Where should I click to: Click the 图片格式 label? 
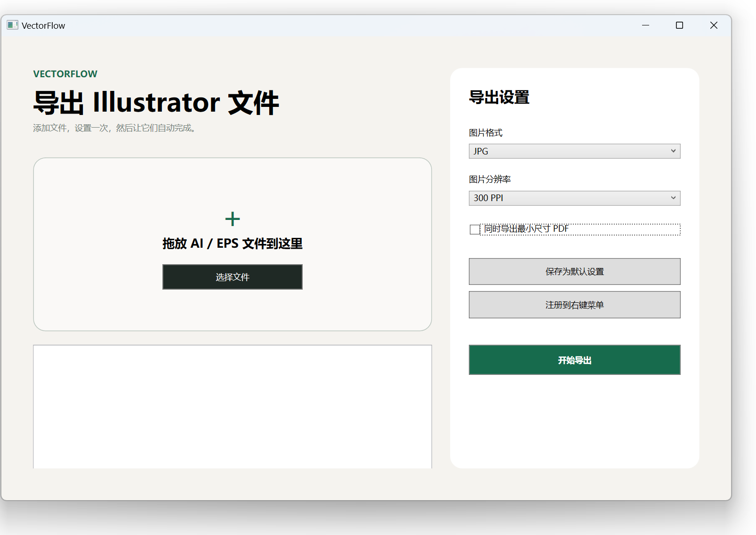(486, 133)
